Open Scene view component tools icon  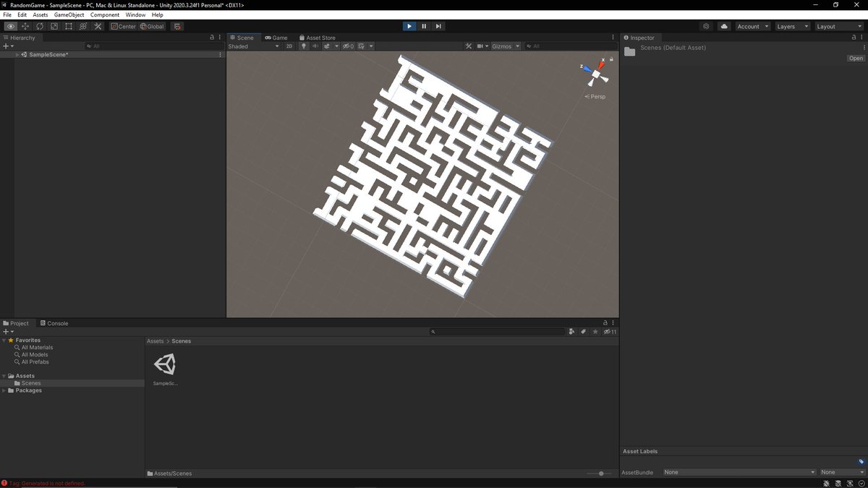(469, 46)
